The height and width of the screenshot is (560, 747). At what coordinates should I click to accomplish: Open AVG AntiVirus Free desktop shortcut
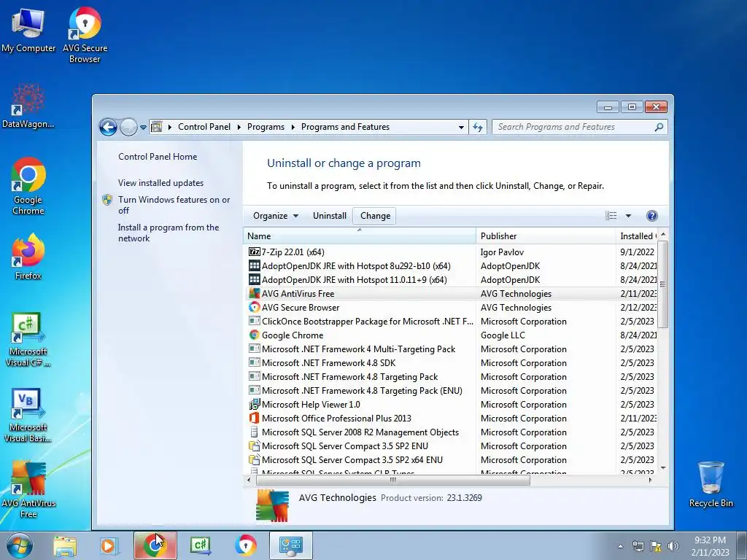click(x=28, y=489)
